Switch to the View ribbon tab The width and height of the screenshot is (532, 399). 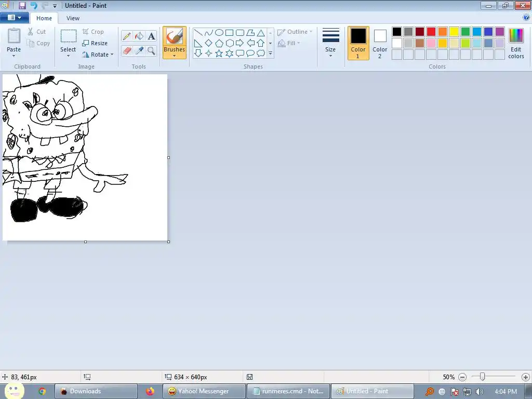[x=73, y=18]
